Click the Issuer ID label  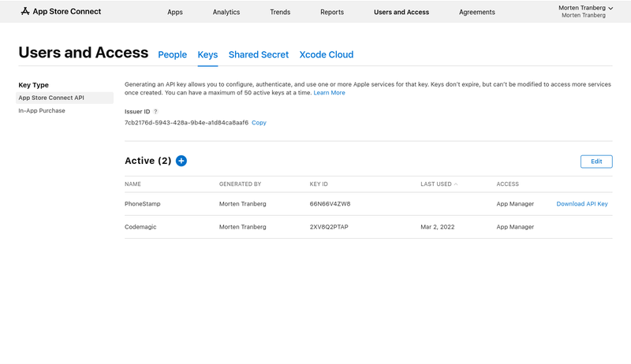[x=137, y=112]
